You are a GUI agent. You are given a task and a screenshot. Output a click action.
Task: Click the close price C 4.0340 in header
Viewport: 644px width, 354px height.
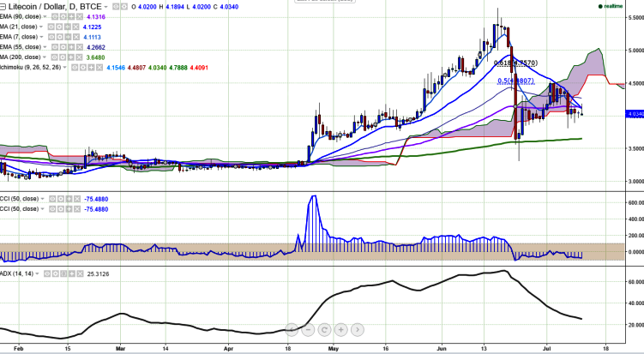[x=226, y=7]
